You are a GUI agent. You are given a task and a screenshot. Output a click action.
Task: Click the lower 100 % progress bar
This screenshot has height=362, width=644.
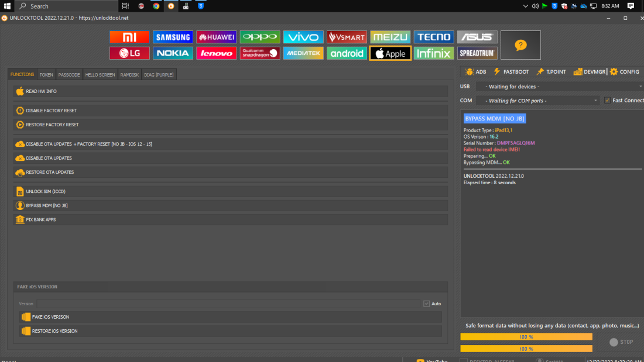click(x=526, y=349)
